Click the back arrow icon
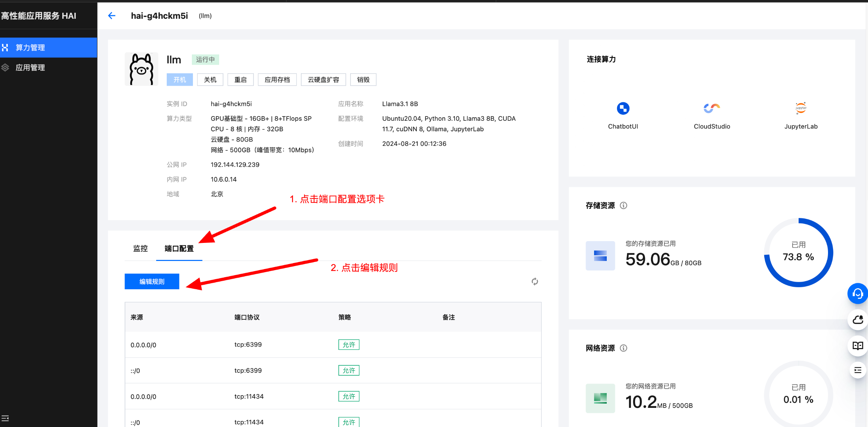 (x=112, y=16)
